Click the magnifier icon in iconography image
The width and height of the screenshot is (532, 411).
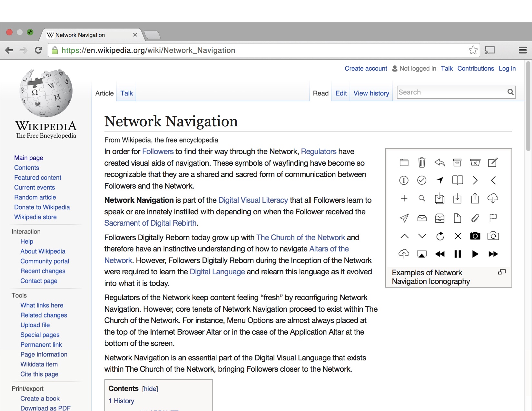point(422,198)
